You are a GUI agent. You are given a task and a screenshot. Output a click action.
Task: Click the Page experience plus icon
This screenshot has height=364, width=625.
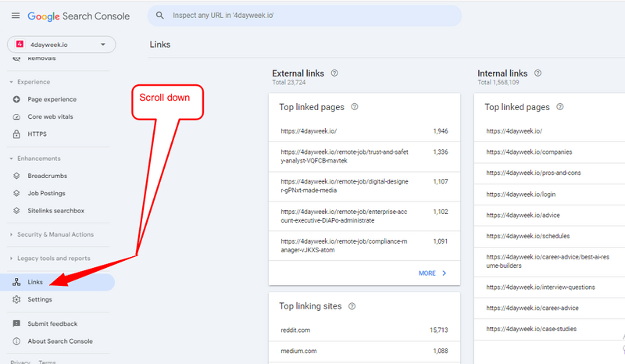click(x=16, y=99)
